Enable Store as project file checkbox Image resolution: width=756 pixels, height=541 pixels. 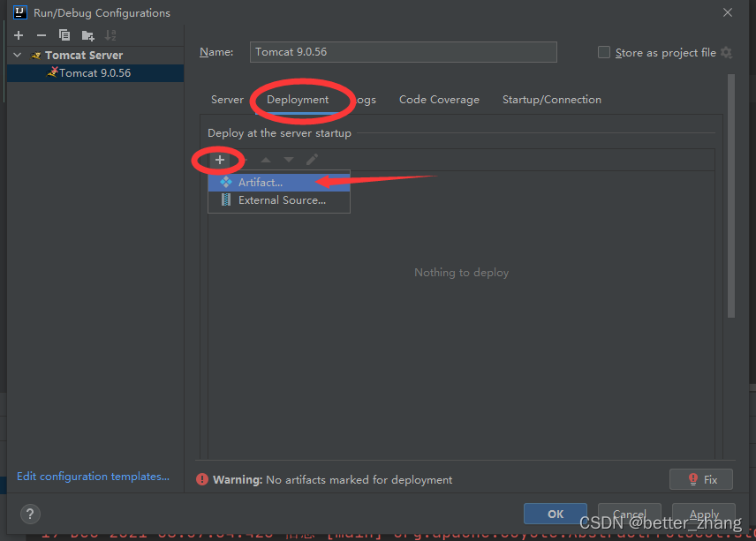pos(603,52)
